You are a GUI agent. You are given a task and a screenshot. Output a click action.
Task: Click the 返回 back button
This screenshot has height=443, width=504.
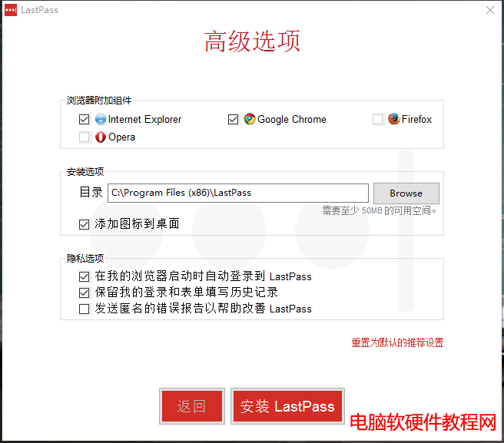coord(192,406)
